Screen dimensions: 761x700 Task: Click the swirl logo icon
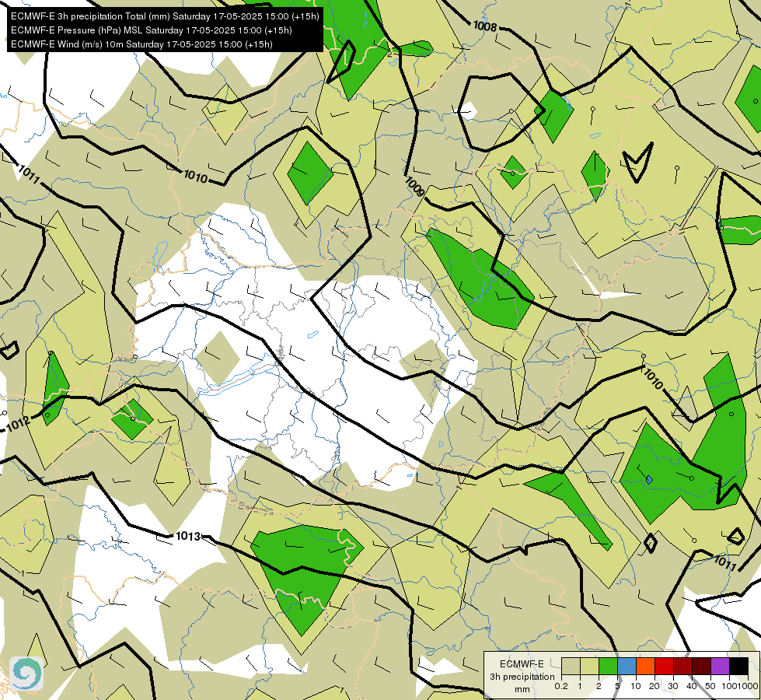[x=26, y=673]
